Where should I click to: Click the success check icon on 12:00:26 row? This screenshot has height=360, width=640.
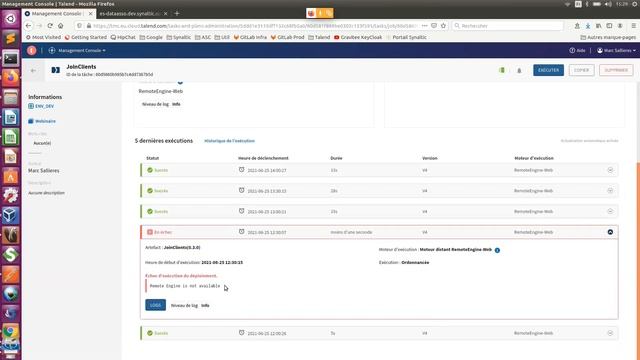150,333
